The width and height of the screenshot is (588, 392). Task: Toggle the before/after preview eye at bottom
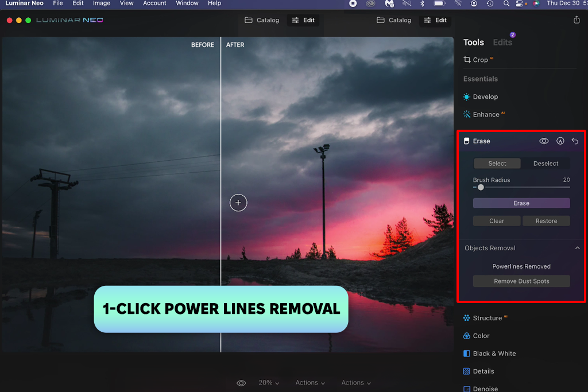click(241, 383)
